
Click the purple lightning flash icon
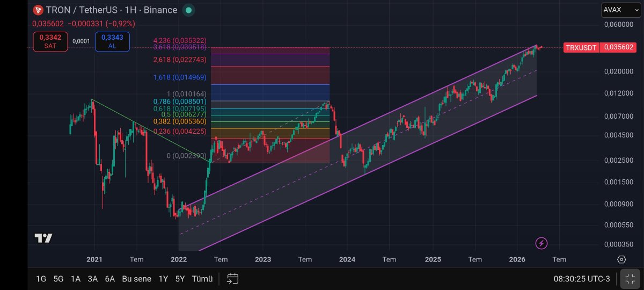(542, 243)
